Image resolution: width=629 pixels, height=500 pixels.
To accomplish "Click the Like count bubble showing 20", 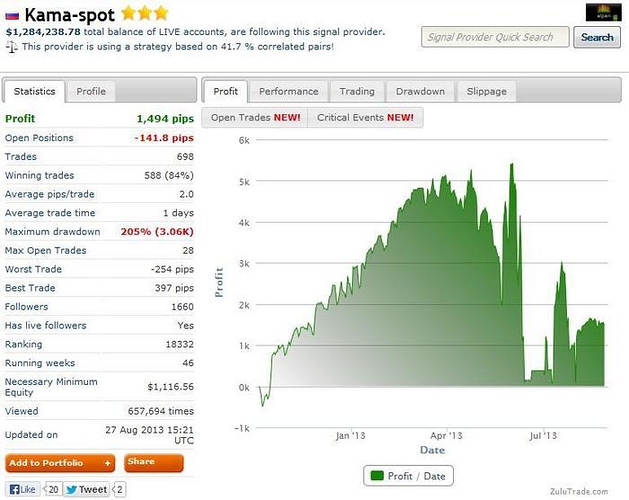I will 52,489.
